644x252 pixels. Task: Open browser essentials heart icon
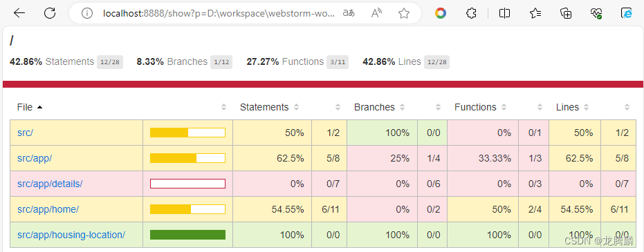coord(596,14)
